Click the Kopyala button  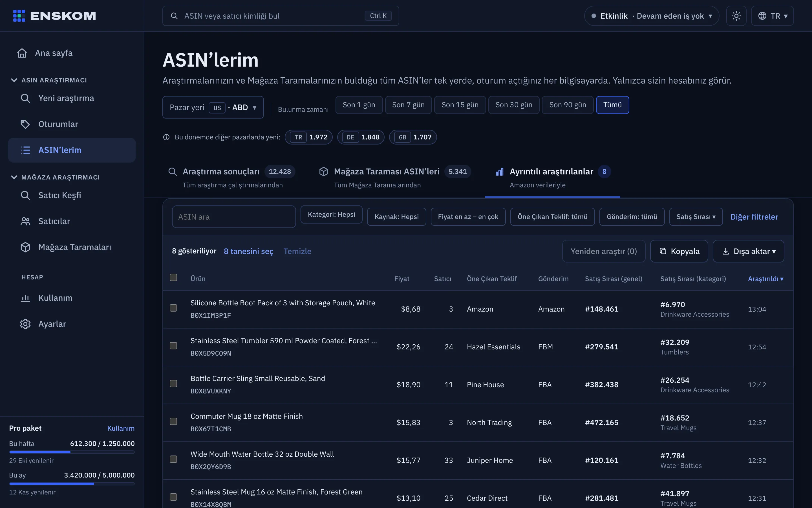coord(679,251)
